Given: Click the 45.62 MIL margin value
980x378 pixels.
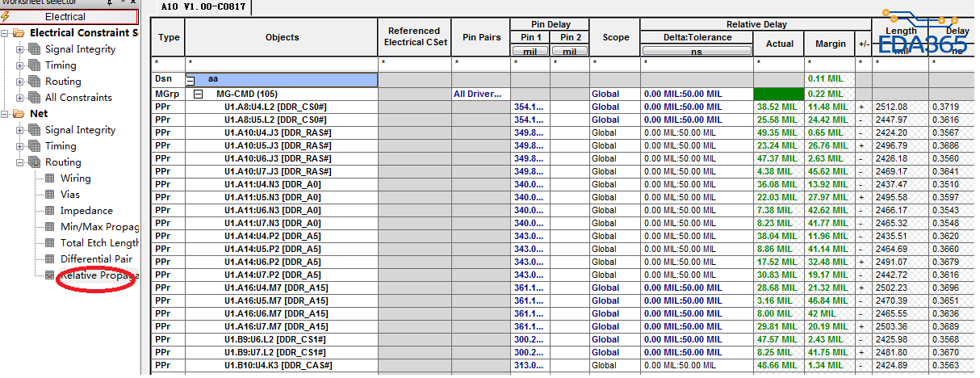Looking at the screenshot, I should (827, 171).
